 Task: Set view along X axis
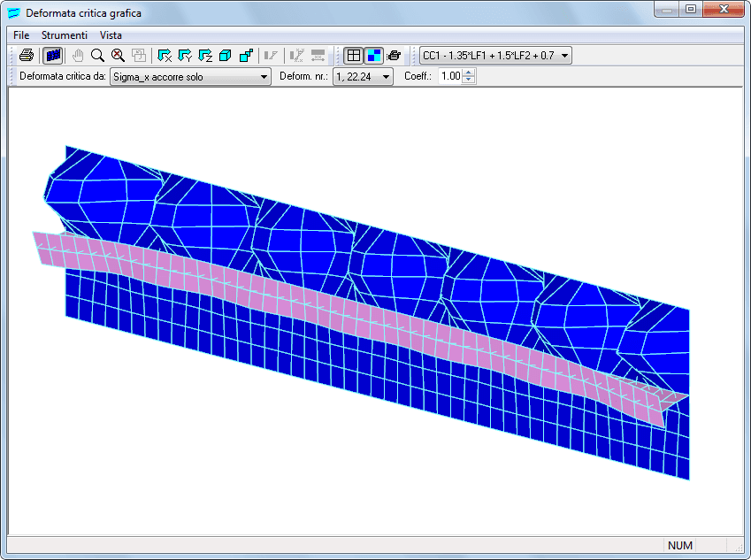165,56
